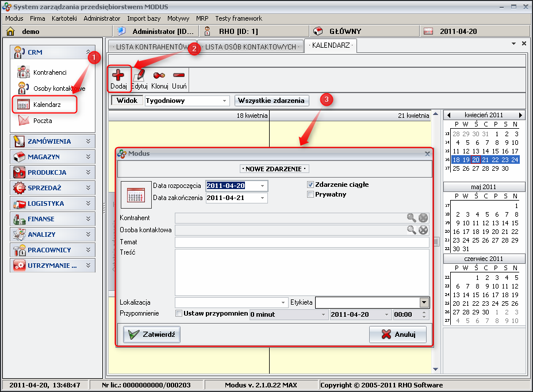533x392 pixels.
Task: Switch to the Lista kontrahentów tab
Action: click(150, 47)
